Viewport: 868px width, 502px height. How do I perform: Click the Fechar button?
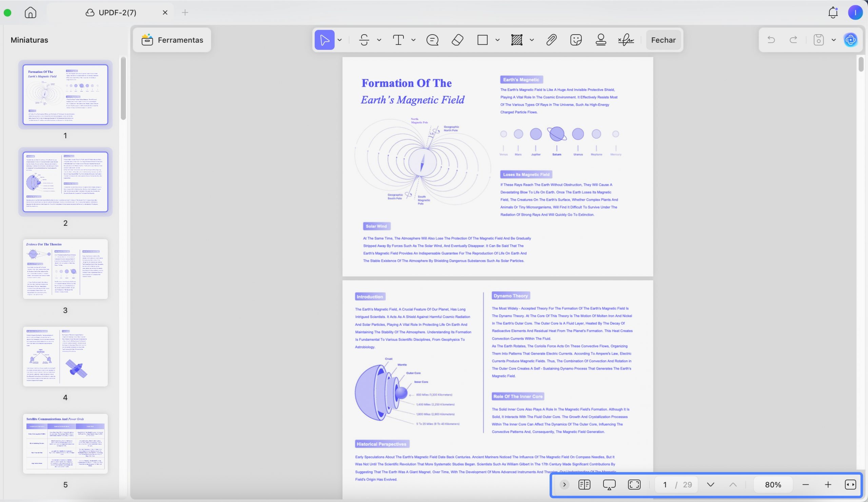point(664,40)
